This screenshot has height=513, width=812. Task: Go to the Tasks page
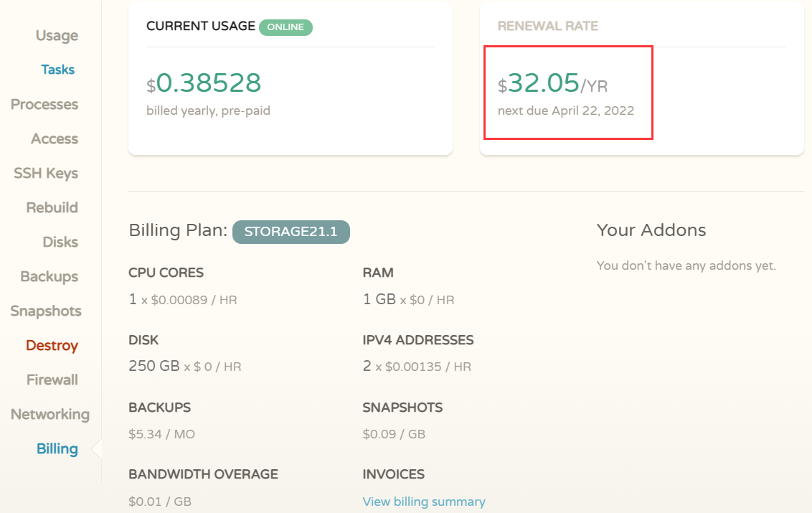(x=57, y=70)
